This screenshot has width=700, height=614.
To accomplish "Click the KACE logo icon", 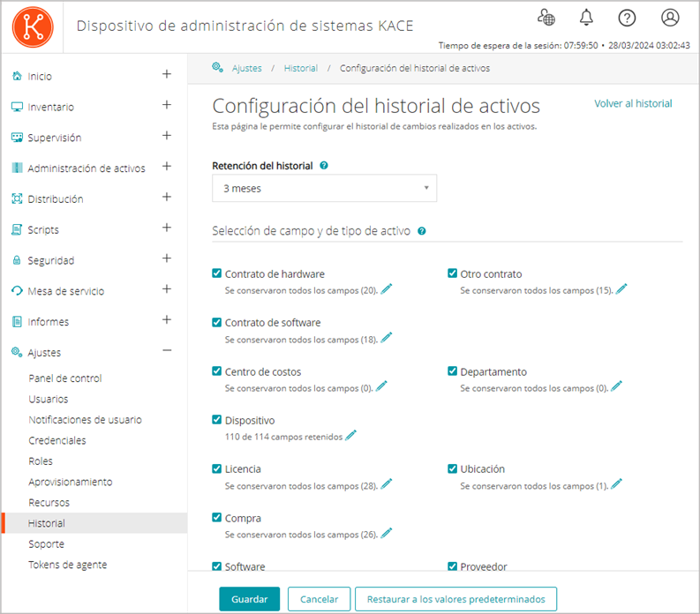I will (33, 26).
